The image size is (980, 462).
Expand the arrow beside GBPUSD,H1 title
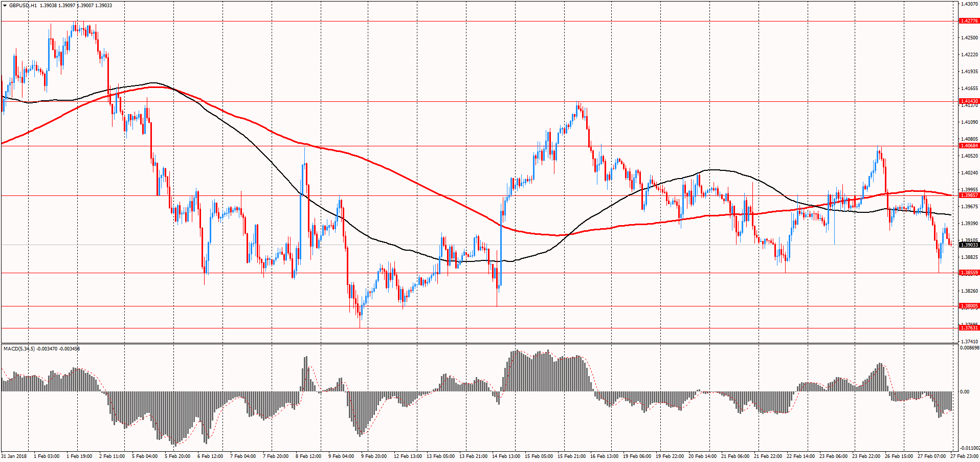[5, 6]
